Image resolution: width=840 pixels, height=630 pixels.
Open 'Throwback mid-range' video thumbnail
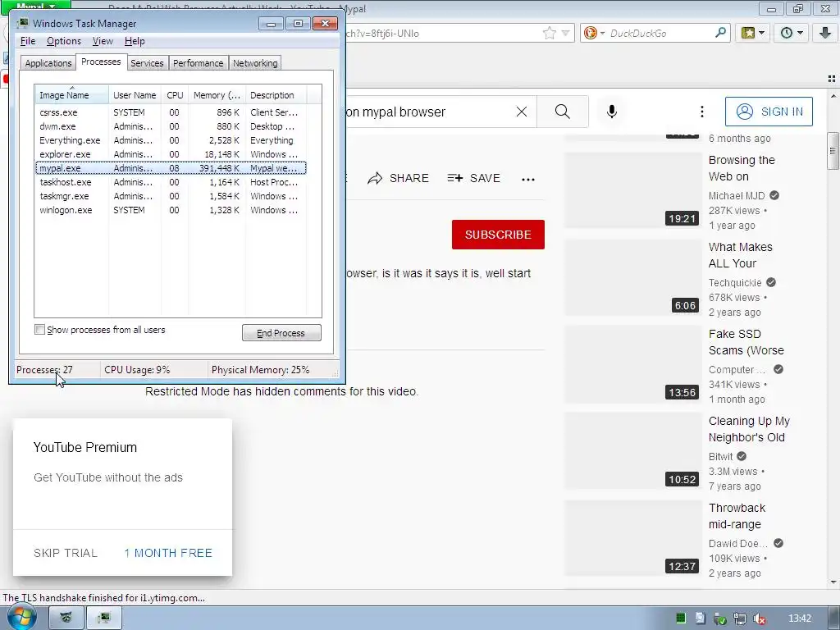[632, 538]
